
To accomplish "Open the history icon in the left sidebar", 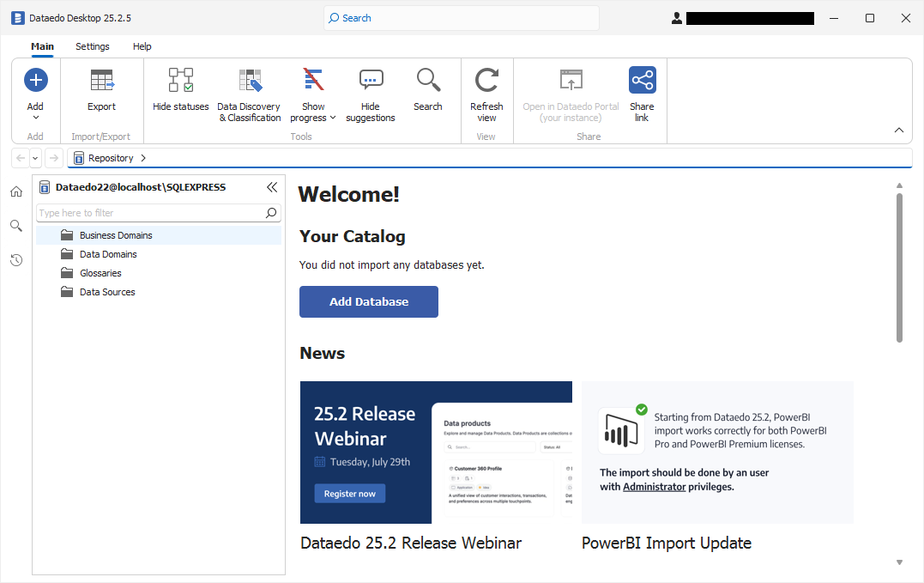I will tap(16, 260).
